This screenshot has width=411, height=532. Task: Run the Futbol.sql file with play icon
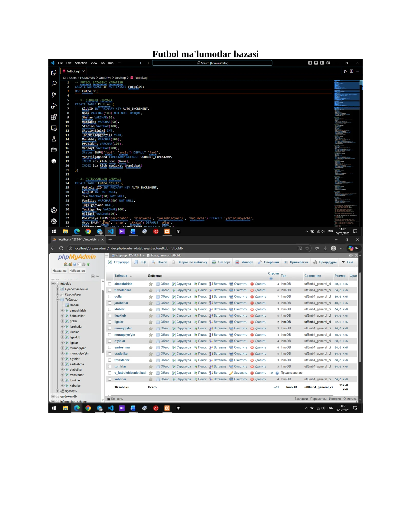tap(345, 71)
